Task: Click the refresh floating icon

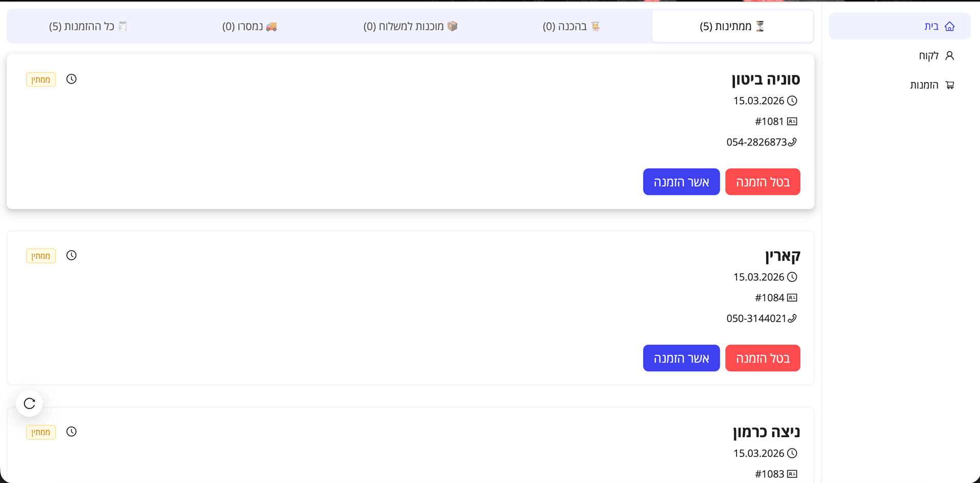Action: (x=30, y=403)
